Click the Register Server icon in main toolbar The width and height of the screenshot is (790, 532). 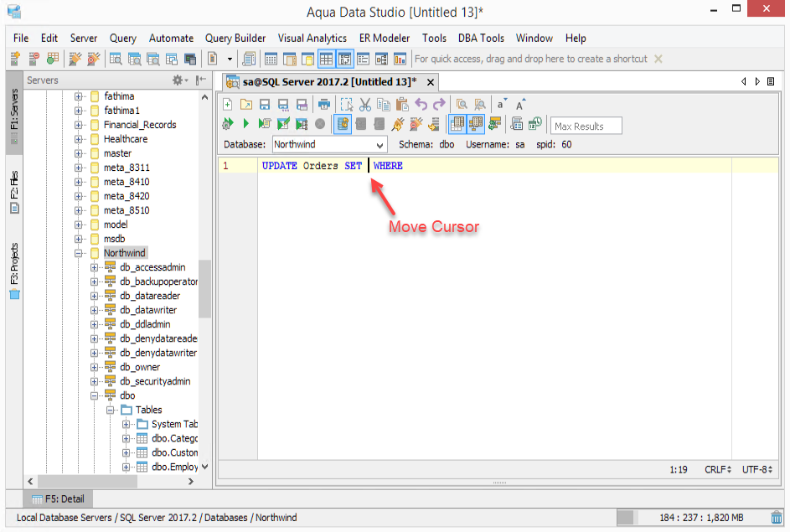pos(15,59)
